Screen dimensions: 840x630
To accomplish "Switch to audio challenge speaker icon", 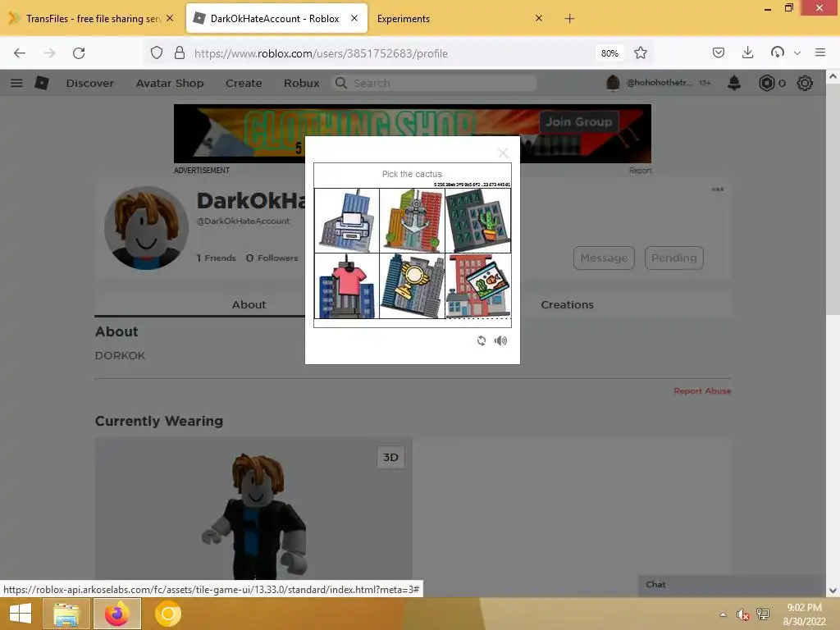I will [500, 340].
